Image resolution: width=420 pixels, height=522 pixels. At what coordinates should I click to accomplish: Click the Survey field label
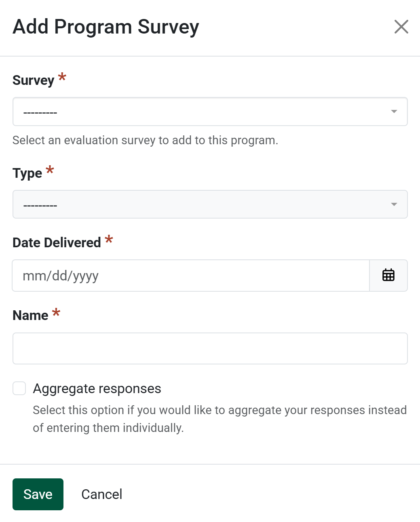point(33,80)
